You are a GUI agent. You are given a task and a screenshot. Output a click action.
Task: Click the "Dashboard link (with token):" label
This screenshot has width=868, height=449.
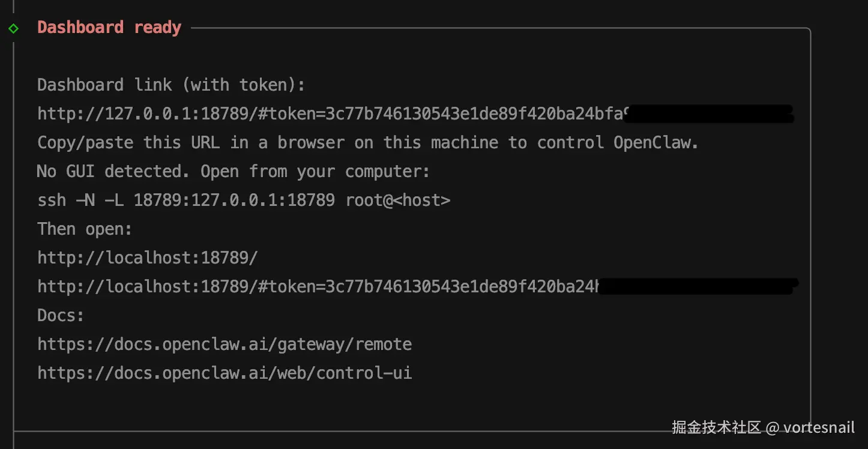(x=171, y=85)
